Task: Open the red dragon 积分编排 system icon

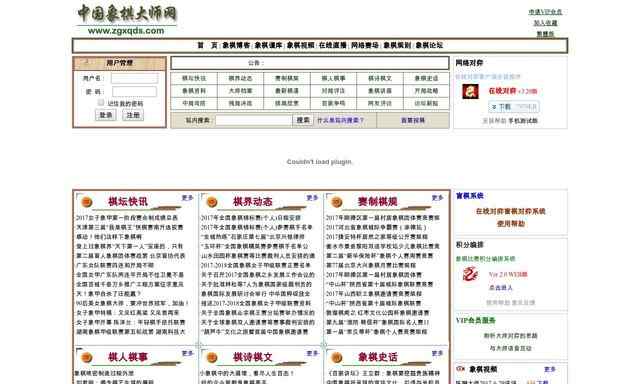Action: pyautogui.click(x=470, y=274)
